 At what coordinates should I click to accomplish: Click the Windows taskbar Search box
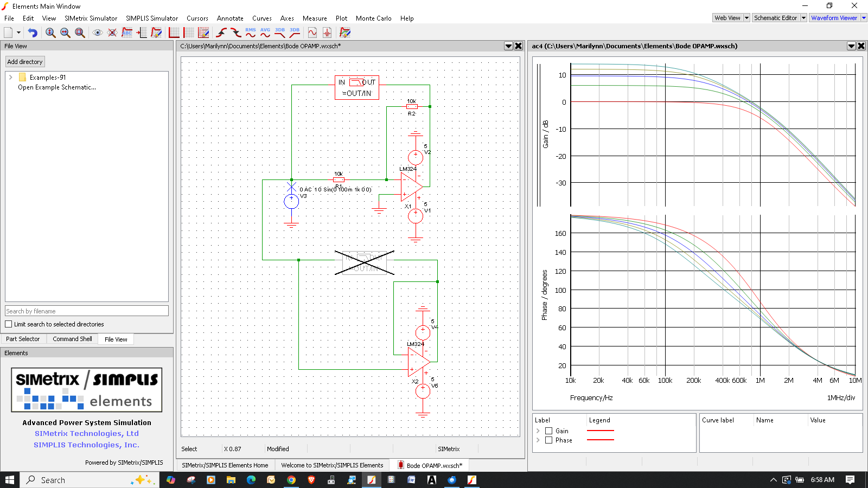[90, 480]
